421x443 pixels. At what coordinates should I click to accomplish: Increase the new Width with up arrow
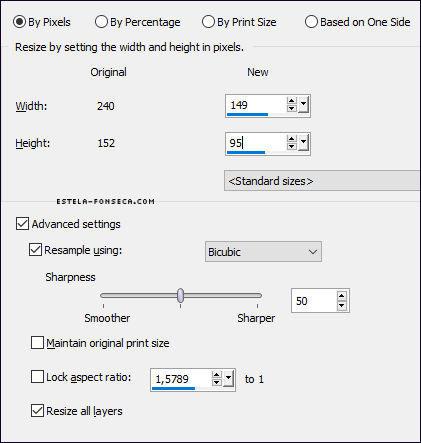(292, 101)
